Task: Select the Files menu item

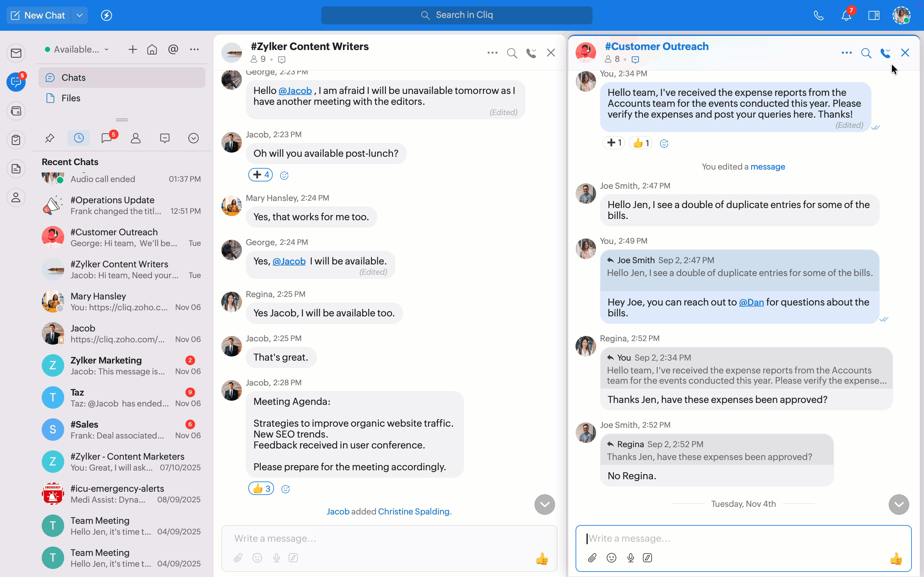Action: 71,98
